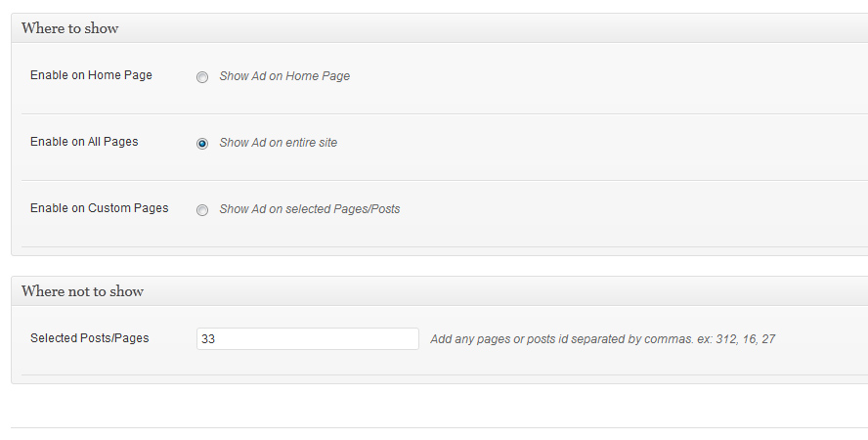Collapse the Where to show panel title
The width and height of the screenshot is (868, 440).
(x=69, y=28)
